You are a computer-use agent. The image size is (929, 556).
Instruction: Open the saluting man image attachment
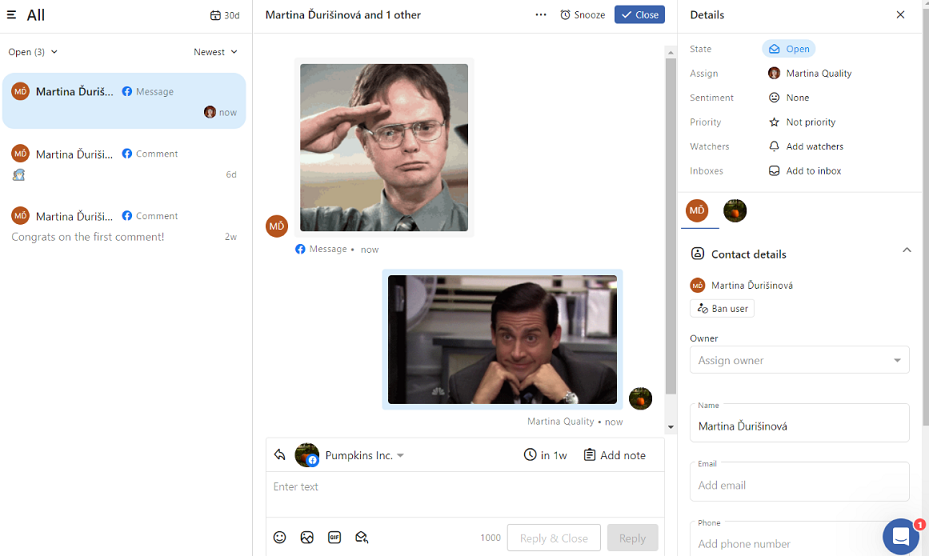coord(384,148)
